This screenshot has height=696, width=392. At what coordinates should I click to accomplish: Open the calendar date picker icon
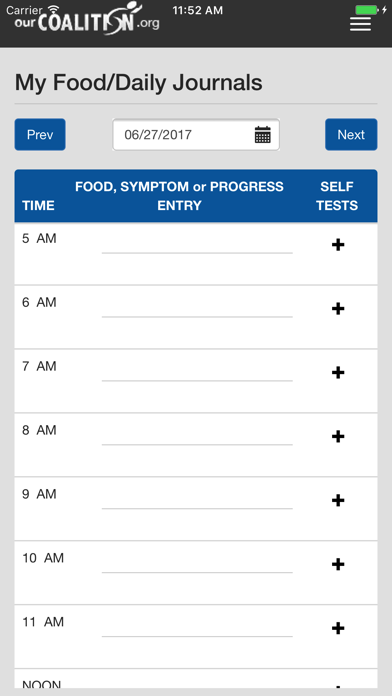click(263, 134)
